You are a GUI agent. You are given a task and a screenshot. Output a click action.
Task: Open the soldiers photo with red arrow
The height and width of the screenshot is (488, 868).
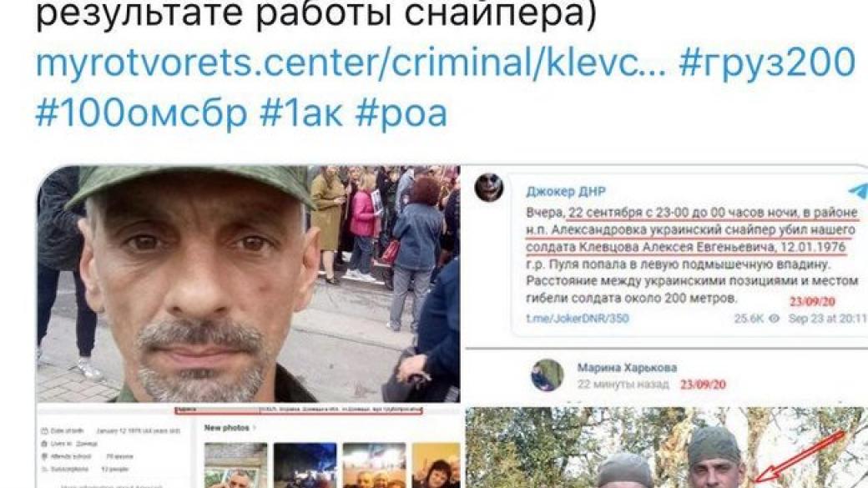[667, 448]
